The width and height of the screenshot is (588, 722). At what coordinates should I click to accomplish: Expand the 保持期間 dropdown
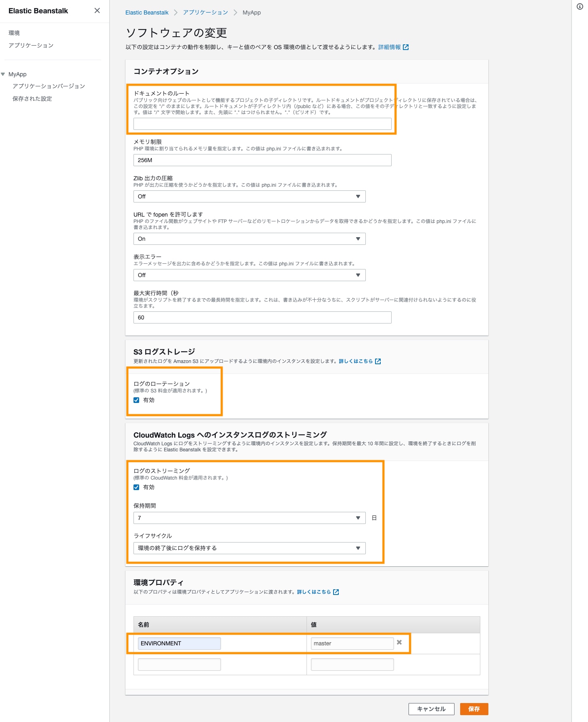tap(249, 518)
